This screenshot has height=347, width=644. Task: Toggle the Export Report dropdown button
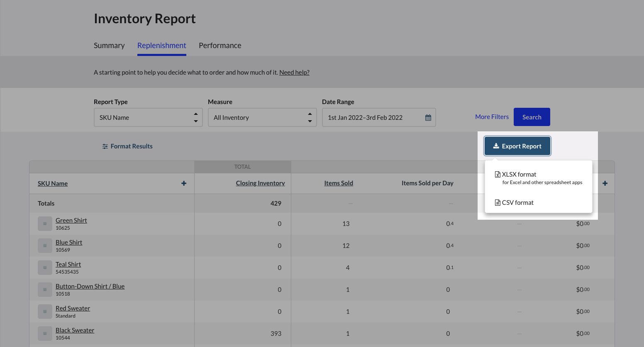(x=517, y=146)
